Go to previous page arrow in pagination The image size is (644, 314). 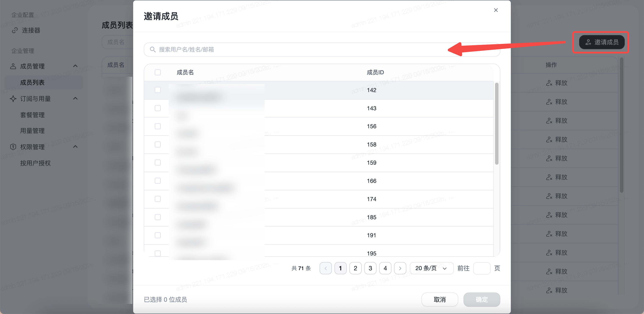click(326, 268)
